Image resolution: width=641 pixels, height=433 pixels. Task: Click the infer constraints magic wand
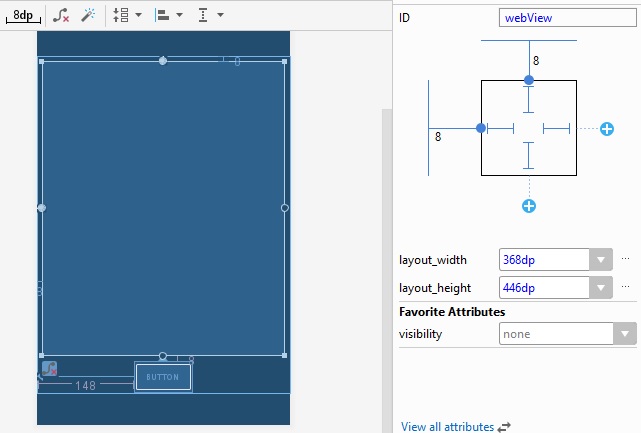tap(88, 16)
